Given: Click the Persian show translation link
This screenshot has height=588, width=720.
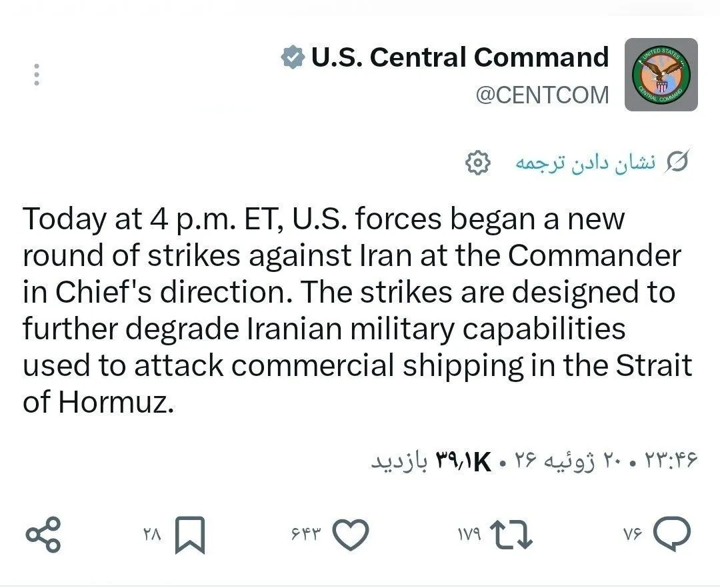Looking at the screenshot, I should [585, 163].
